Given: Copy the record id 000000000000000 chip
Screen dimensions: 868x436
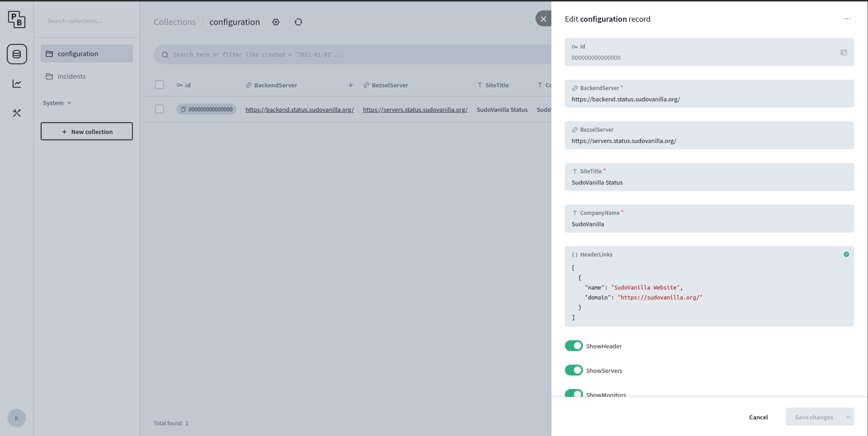Looking at the screenshot, I should pos(206,109).
